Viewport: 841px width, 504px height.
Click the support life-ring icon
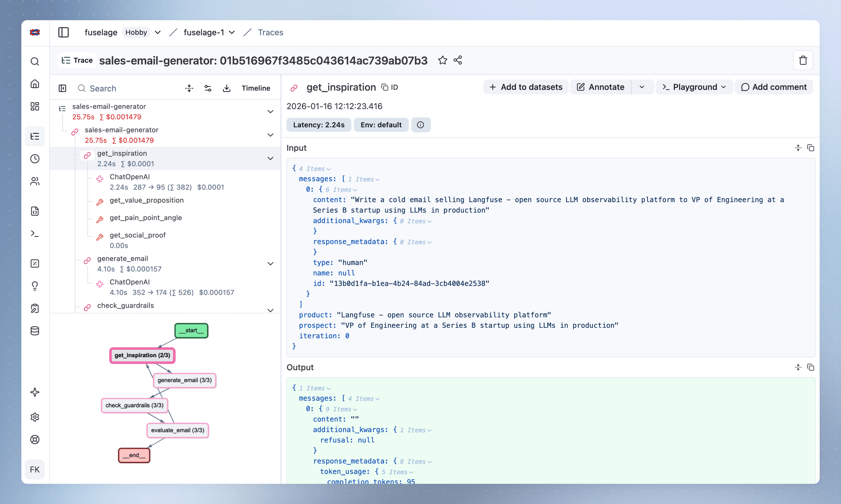35,439
